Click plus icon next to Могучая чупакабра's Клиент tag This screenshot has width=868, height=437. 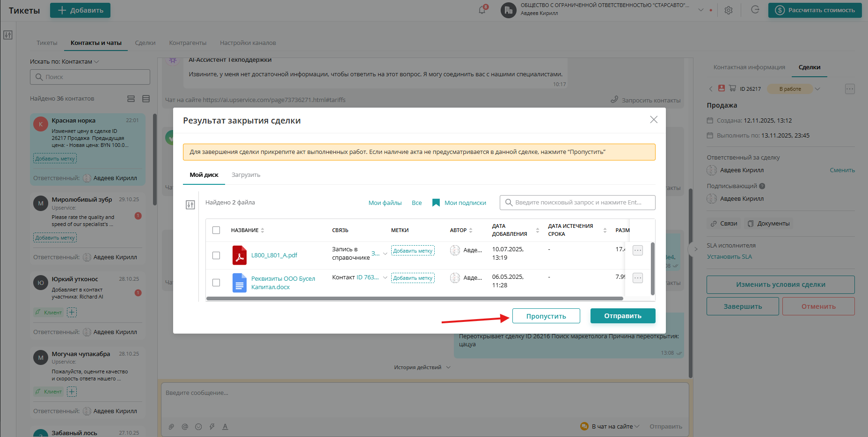pos(72,392)
